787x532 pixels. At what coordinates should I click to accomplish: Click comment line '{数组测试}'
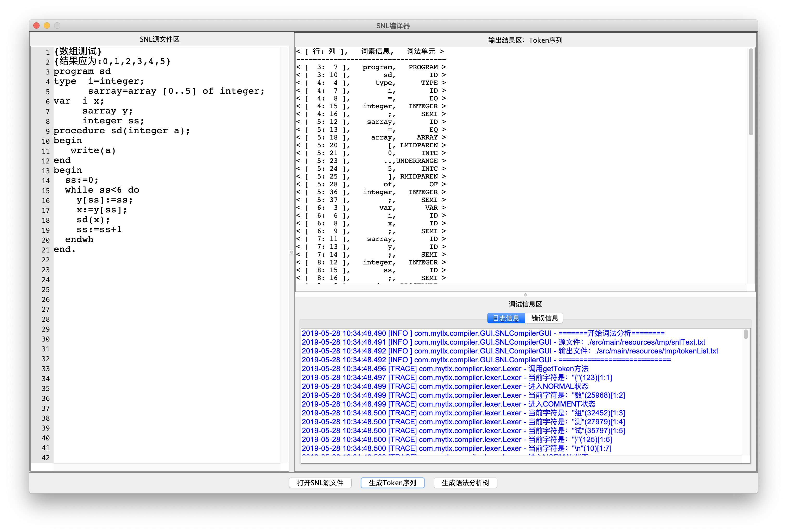(78, 51)
